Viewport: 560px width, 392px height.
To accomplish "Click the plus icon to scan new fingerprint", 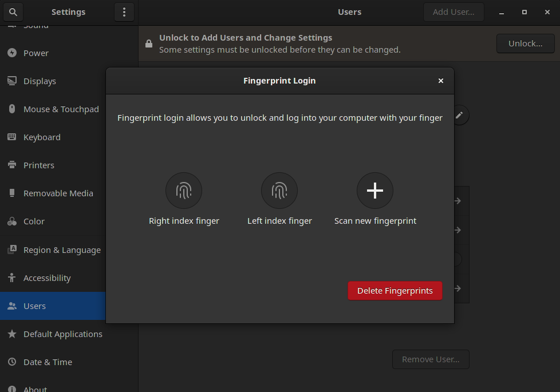I will pyautogui.click(x=374, y=190).
